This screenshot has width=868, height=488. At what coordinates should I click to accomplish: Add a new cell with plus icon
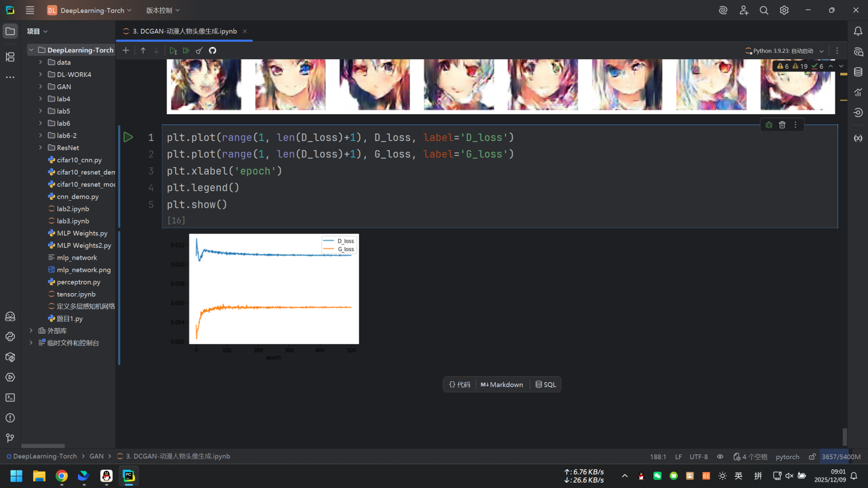(126, 51)
